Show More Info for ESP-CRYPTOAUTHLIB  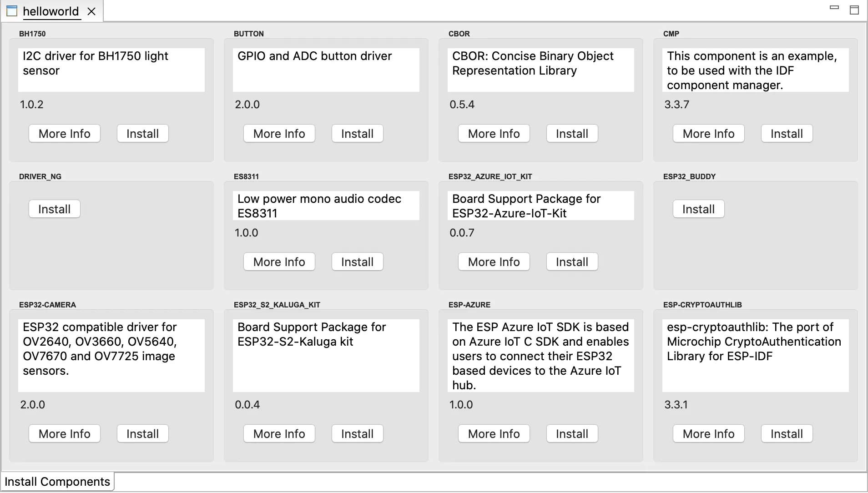click(708, 434)
